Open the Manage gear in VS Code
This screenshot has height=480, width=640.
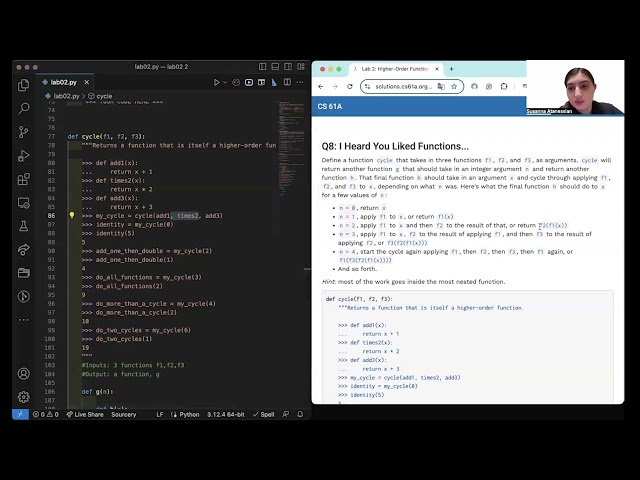24,396
